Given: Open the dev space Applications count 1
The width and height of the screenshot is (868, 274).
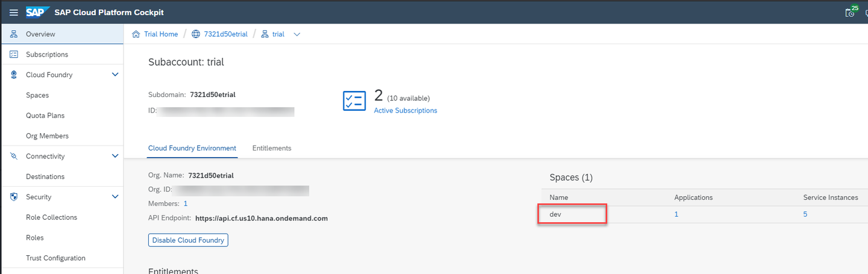Looking at the screenshot, I should [x=676, y=214].
